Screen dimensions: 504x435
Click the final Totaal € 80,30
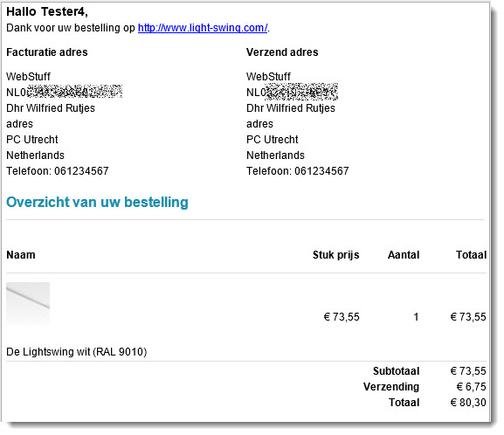coord(468,403)
